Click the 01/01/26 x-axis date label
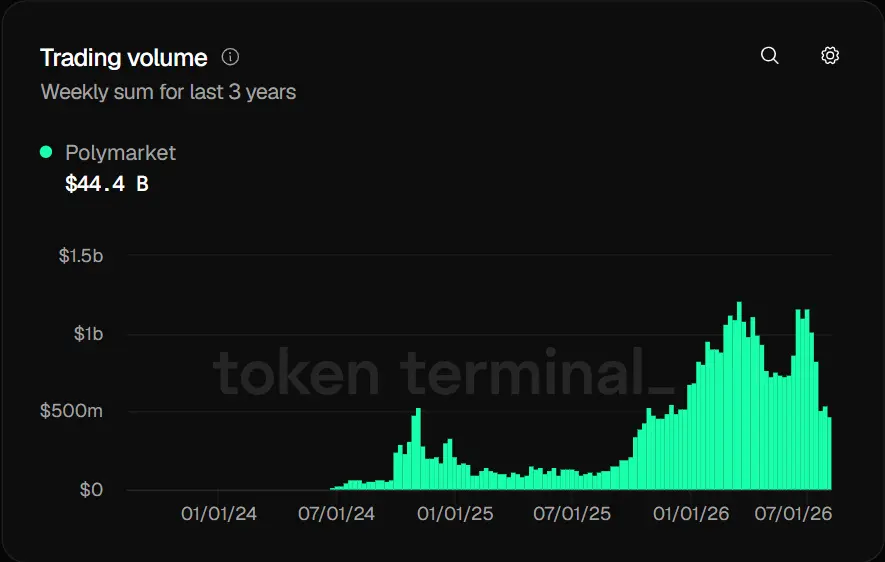 (x=691, y=513)
